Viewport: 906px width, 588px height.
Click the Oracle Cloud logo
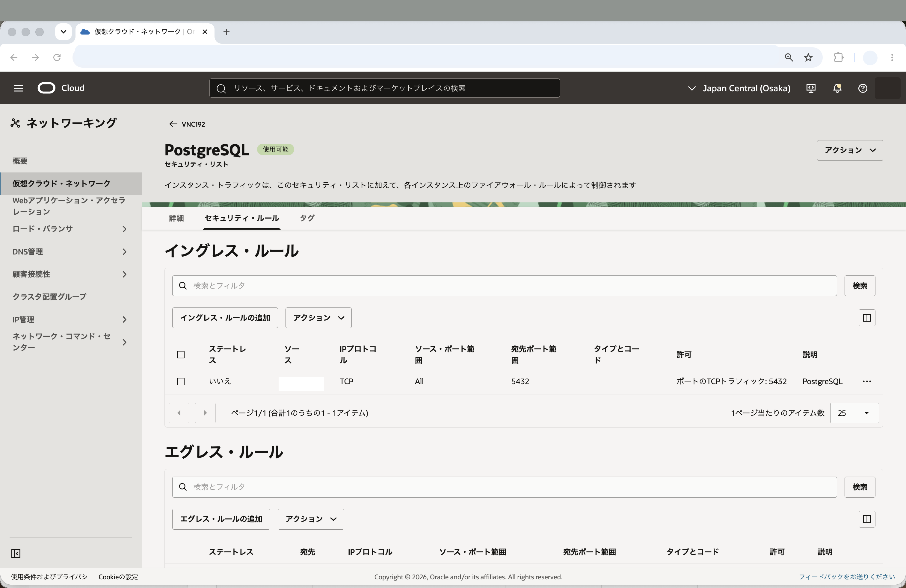(x=61, y=88)
